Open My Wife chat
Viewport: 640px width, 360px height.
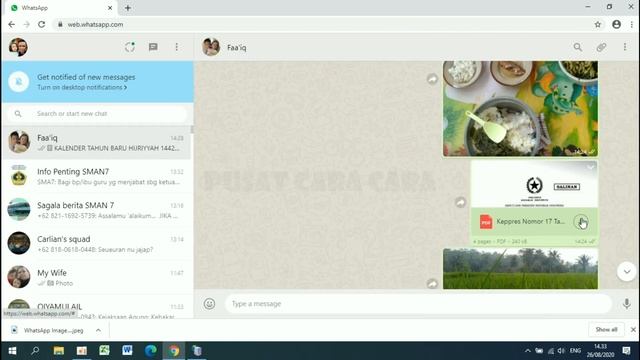[x=96, y=277]
